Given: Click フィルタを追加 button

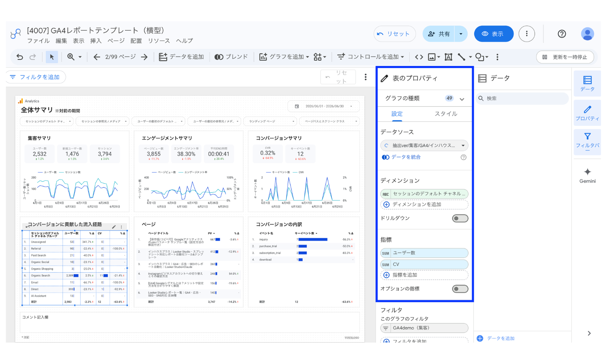Looking at the screenshot, I should pos(36,77).
